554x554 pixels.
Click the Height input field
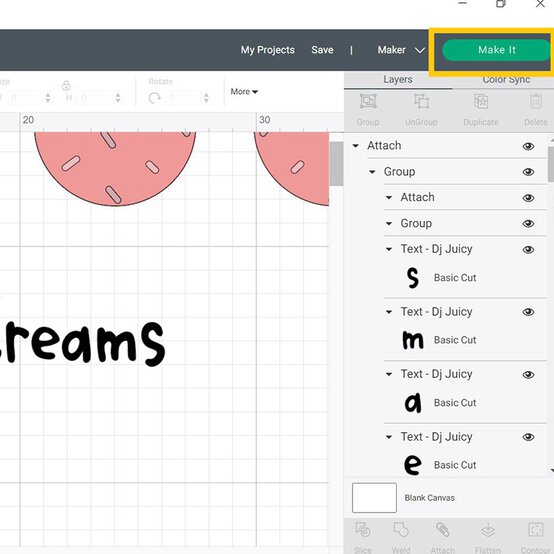95,98
